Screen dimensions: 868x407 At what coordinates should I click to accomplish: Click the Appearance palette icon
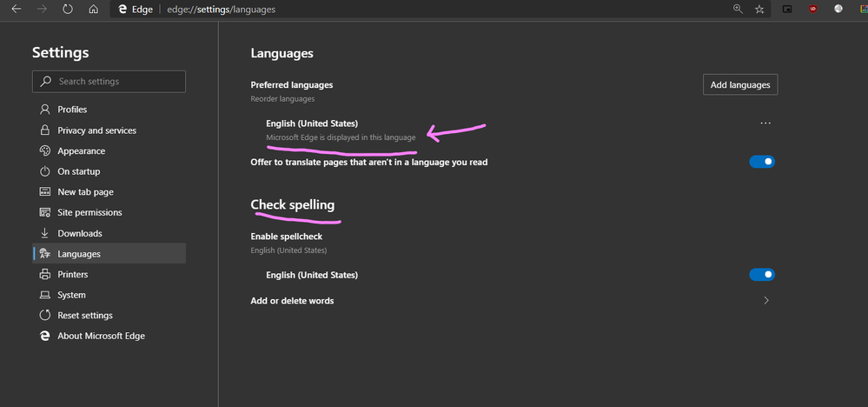click(45, 150)
